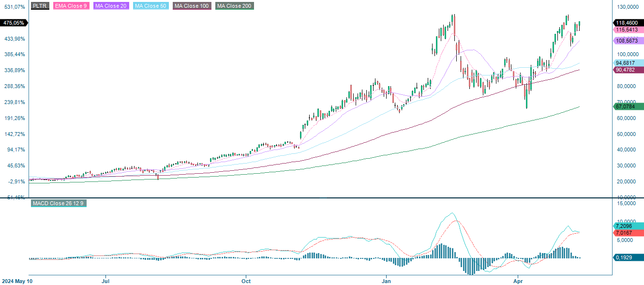Click the 115,5413 EMA value tag

pos(629,30)
